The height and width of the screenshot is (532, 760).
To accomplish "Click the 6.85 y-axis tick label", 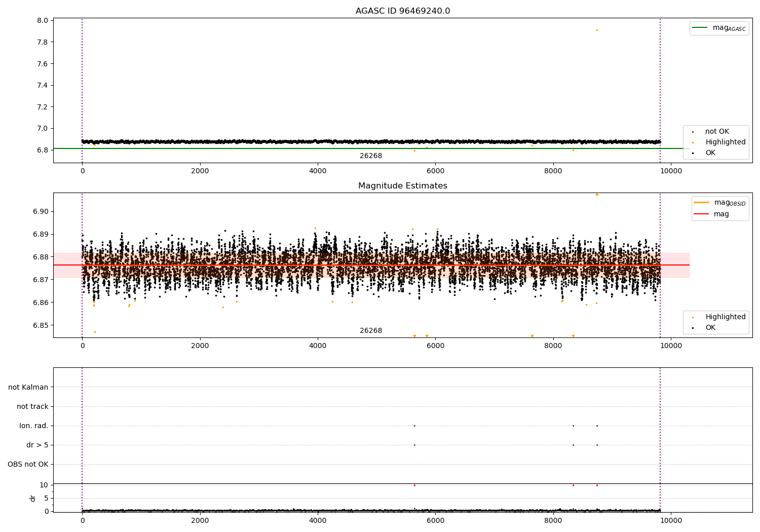I will [x=41, y=325].
